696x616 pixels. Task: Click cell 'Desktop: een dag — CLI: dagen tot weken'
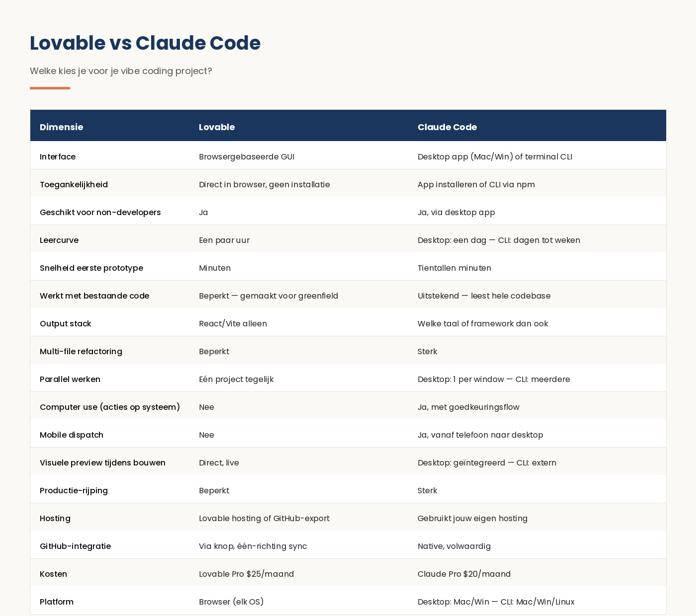point(499,240)
